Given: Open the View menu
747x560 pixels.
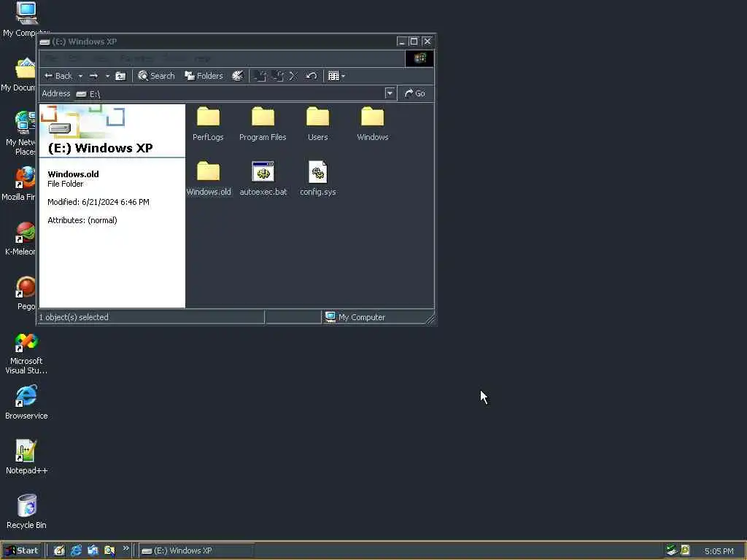Looking at the screenshot, I should click(101, 58).
